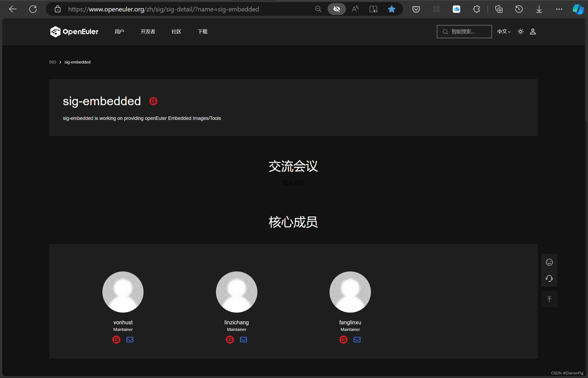This screenshot has width=588, height=378.
Task: Focus the 智能搜索 search field
Action: [x=464, y=32]
